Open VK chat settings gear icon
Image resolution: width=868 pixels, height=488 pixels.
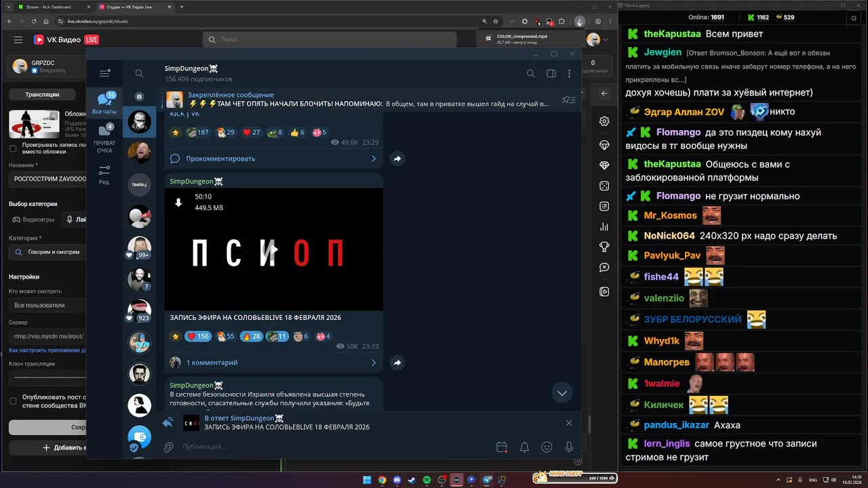pos(604,121)
